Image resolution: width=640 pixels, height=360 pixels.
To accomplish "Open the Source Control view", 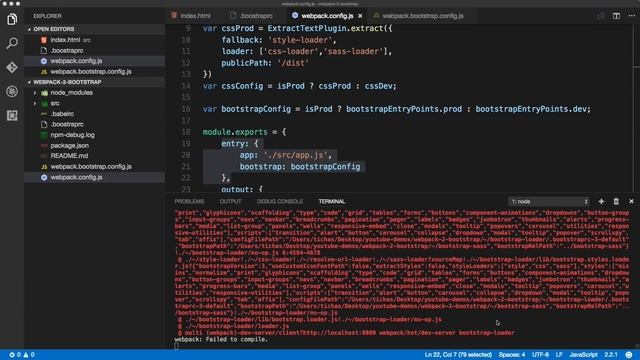I will click(12, 67).
